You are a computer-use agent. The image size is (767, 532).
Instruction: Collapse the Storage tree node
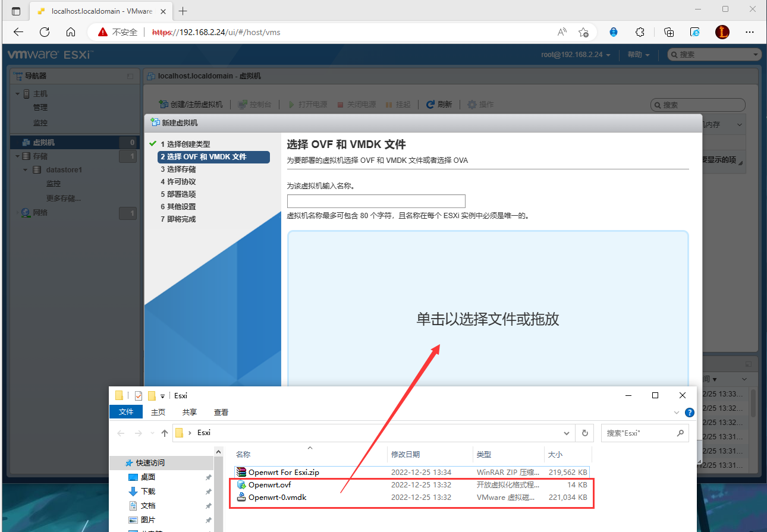18,156
